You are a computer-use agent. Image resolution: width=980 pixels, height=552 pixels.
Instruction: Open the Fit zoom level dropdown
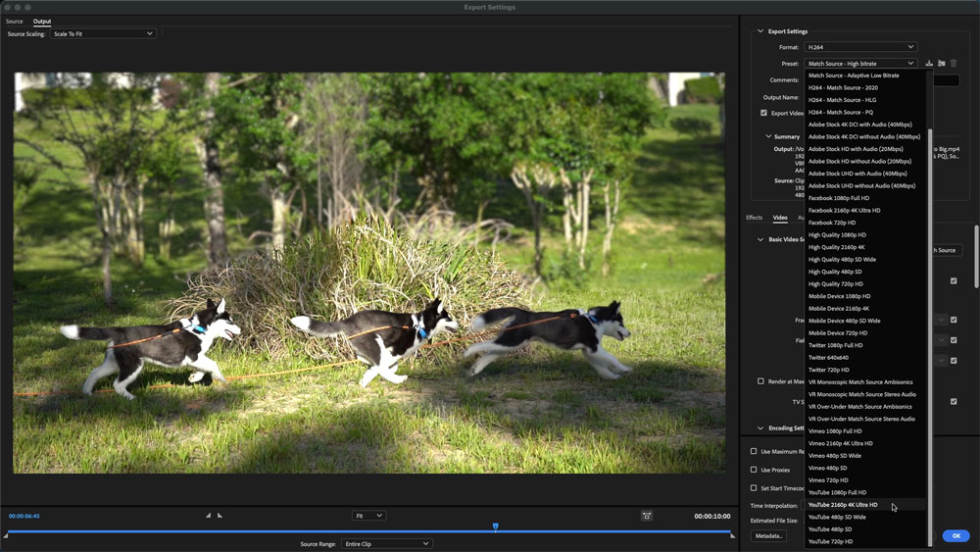coord(368,516)
